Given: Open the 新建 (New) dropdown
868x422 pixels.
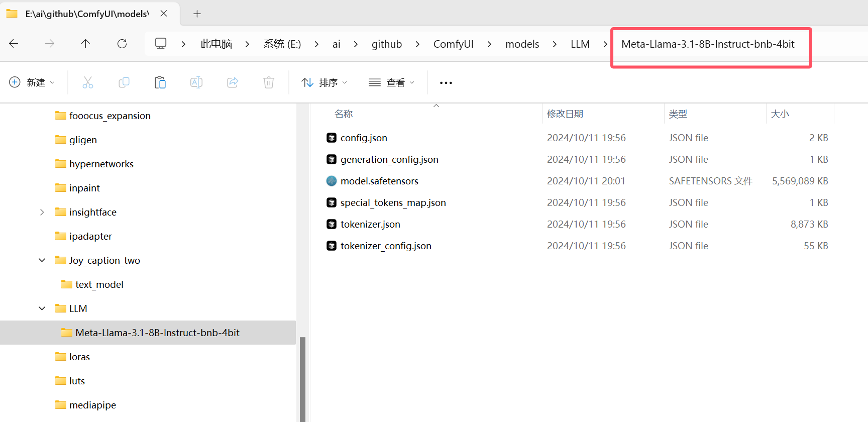Looking at the screenshot, I should tap(32, 83).
